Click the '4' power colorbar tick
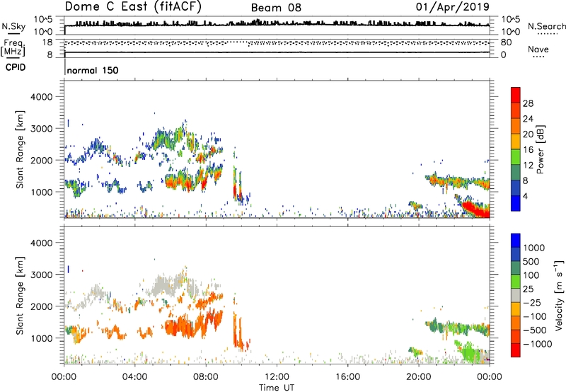Image resolution: width=566 pixels, height=392 pixels. 526,196
